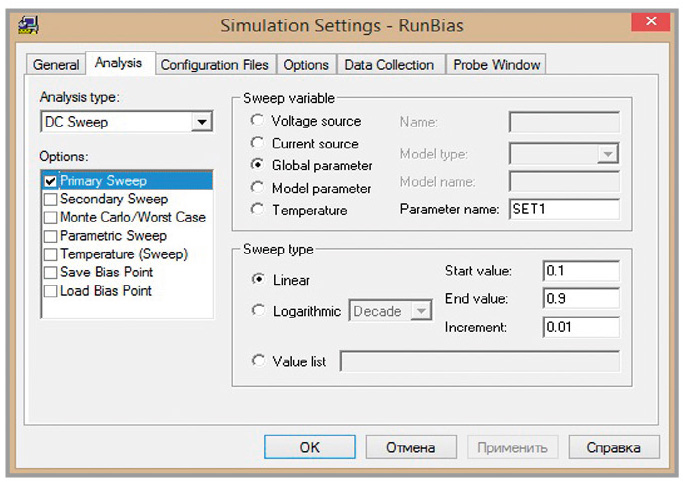683x482 pixels.
Task: Switch to the General tab
Action: (x=56, y=65)
